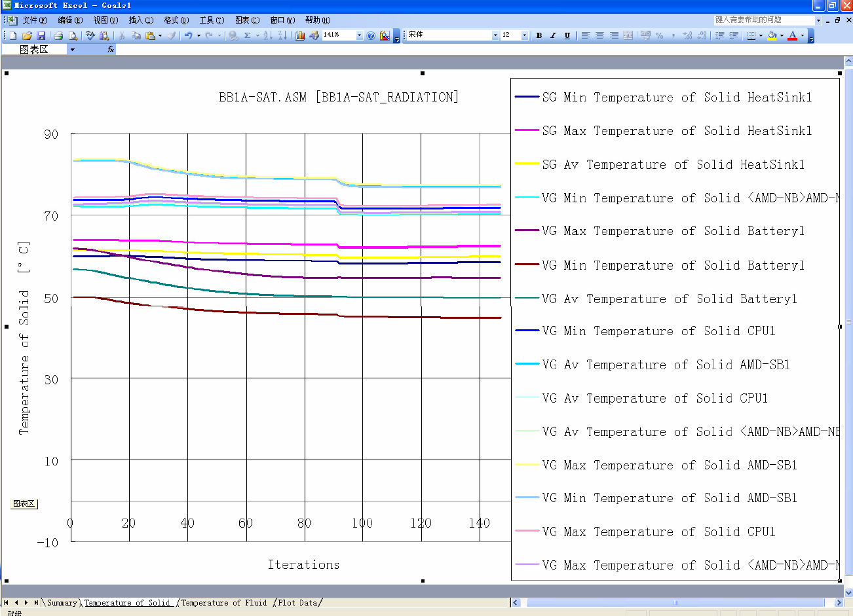Select SG Max Temperature HeatSink1 legend entry
The width and height of the screenshot is (853, 616).
(663, 131)
